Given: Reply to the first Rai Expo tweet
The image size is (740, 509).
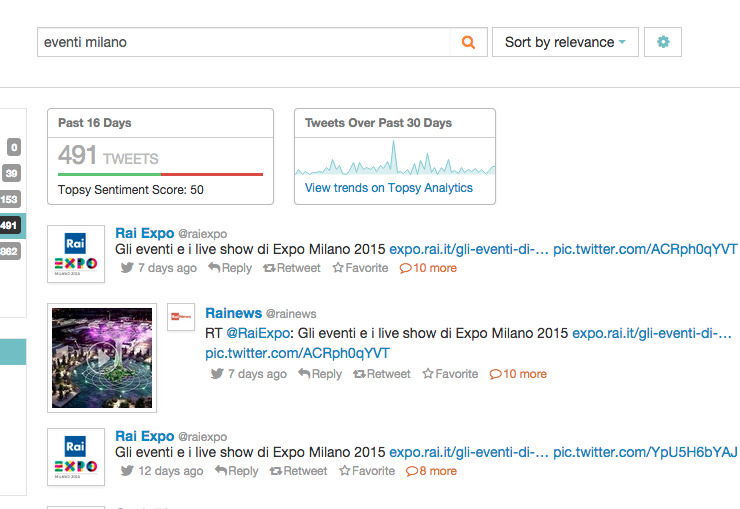Looking at the screenshot, I should coord(230,268).
